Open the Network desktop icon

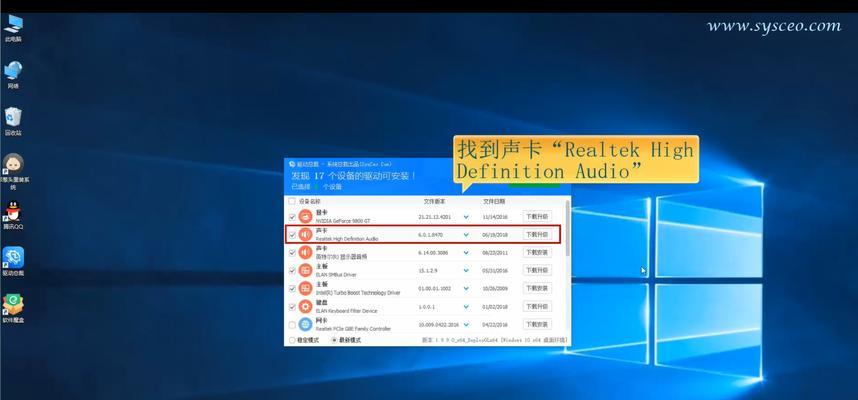(x=13, y=74)
